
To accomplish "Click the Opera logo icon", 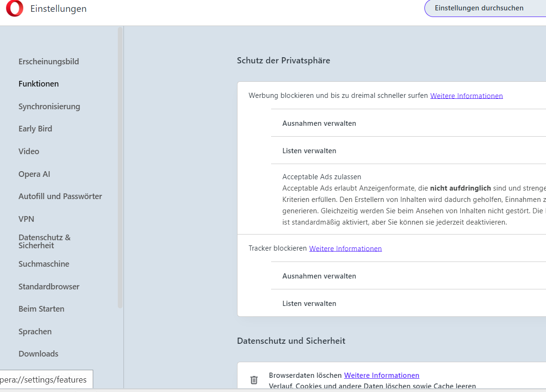I will coord(15,9).
